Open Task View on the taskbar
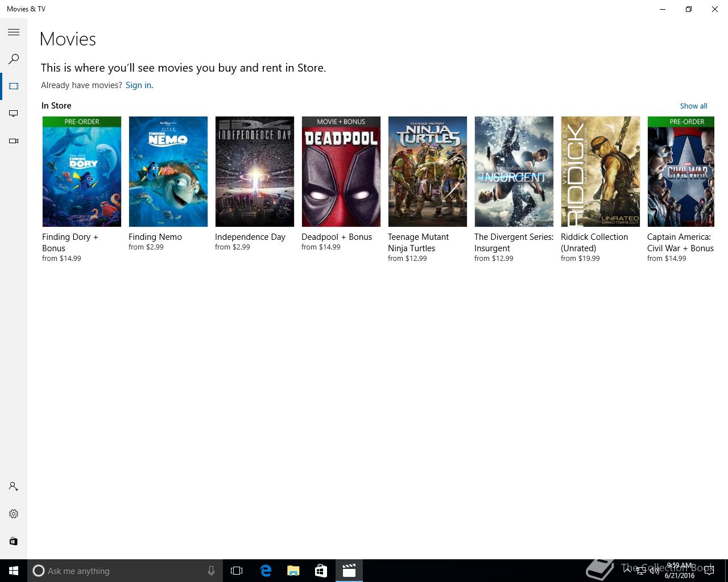This screenshot has width=728, height=582. coord(237,571)
